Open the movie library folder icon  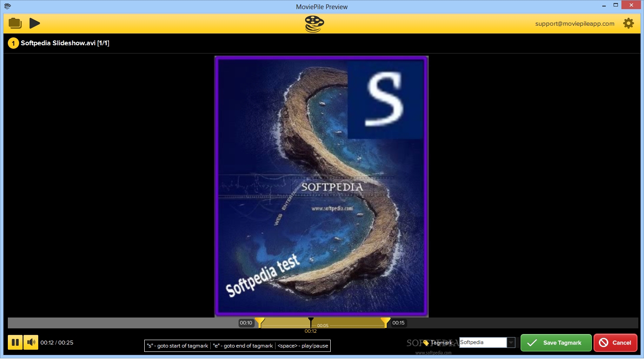15,23
